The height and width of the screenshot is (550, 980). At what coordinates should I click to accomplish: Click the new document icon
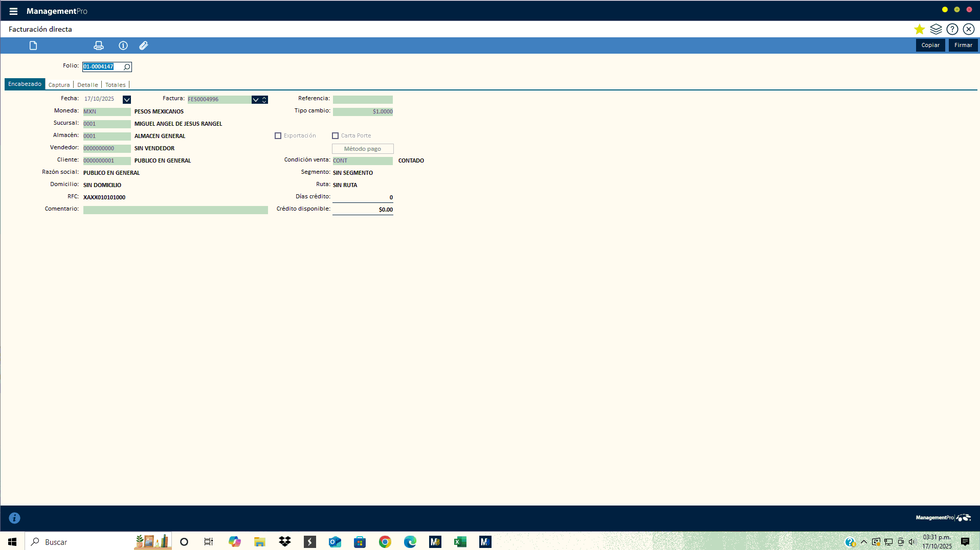(33, 45)
